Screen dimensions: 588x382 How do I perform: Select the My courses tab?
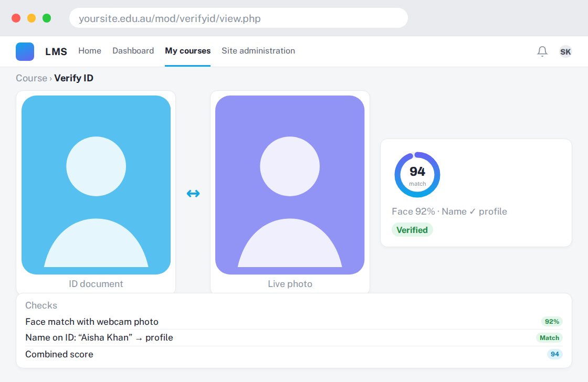187,50
